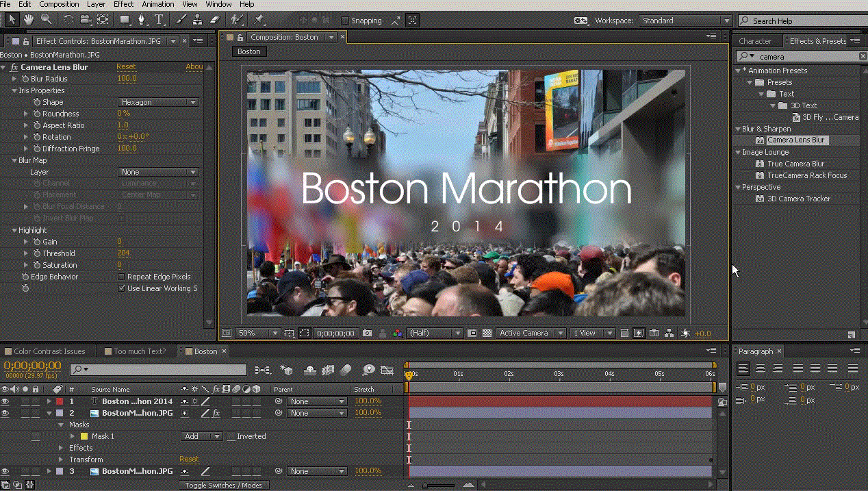Click the timeline auto-keyframe brainstorm icon

coord(370,370)
